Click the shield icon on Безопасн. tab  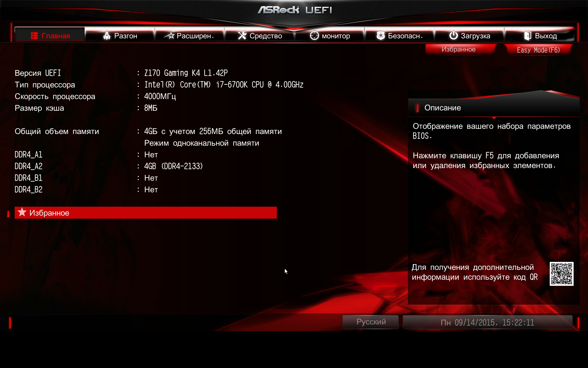tap(380, 36)
